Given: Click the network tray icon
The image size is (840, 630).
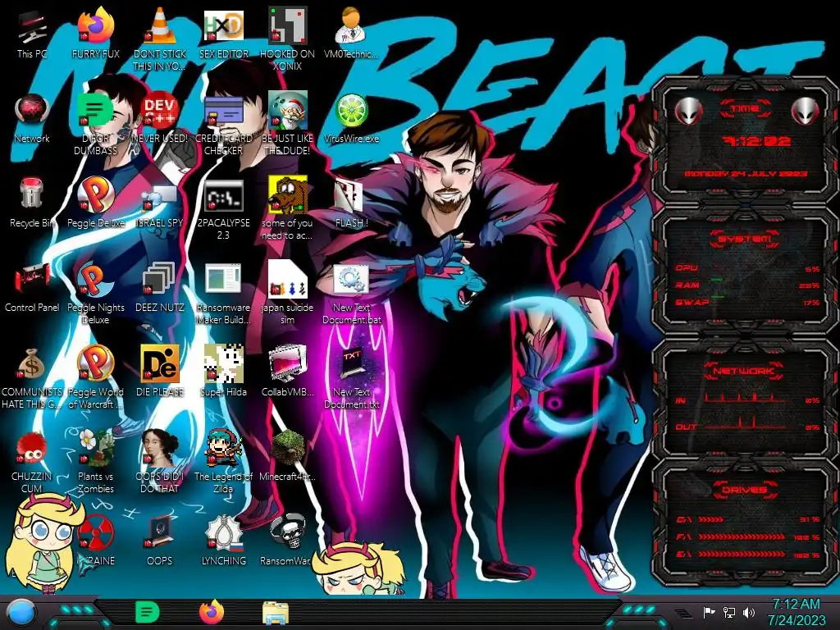Looking at the screenshot, I should (728, 612).
